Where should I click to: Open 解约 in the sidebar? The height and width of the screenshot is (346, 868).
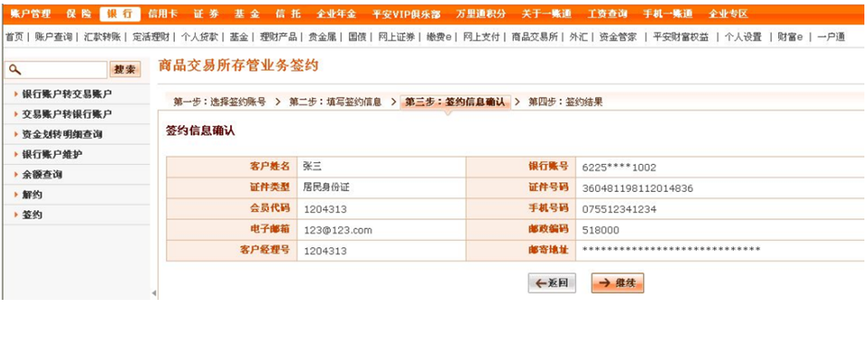(32, 195)
